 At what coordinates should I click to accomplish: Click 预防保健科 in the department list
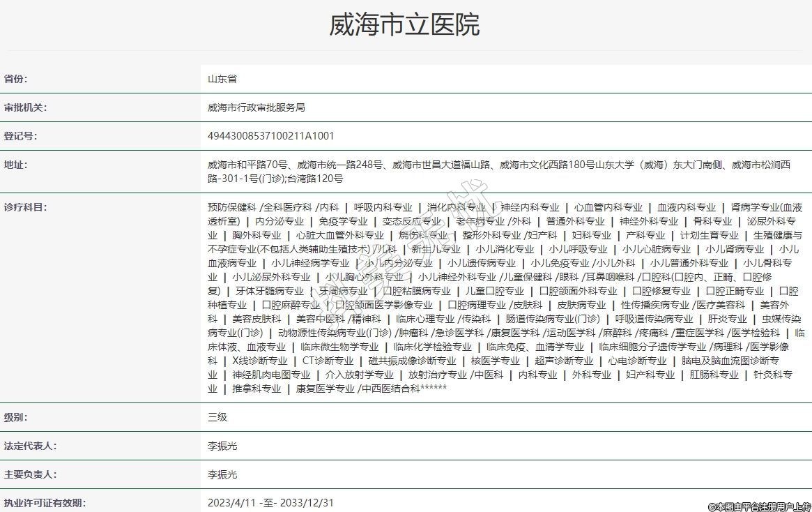pos(232,208)
